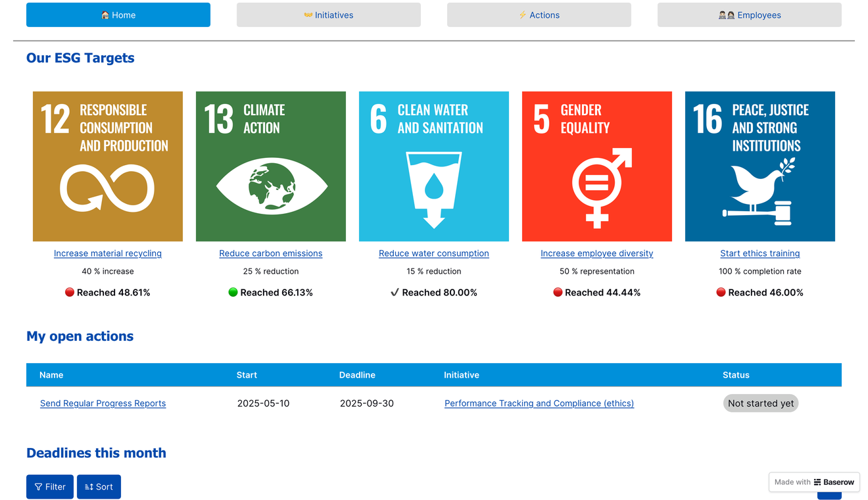Go to the Actions tab

tap(539, 15)
